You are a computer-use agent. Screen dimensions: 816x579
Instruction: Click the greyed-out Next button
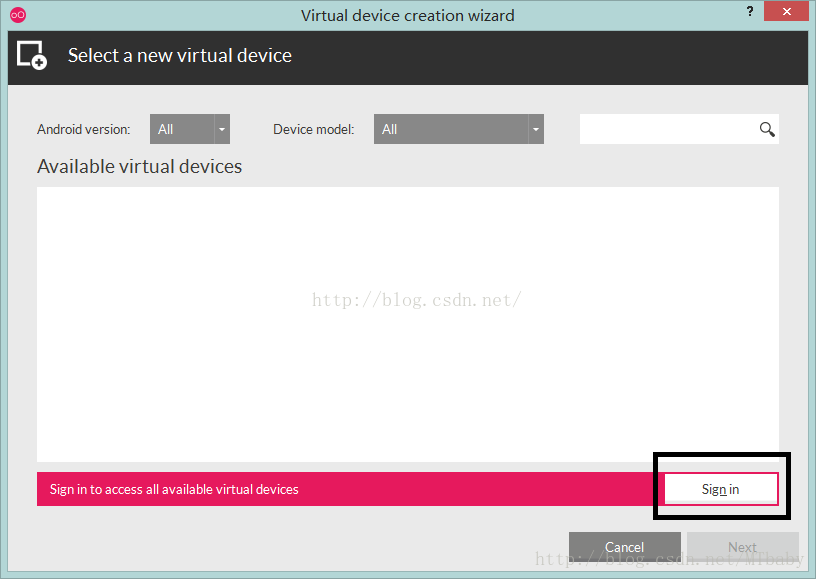pyautogui.click(x=743, y=547)
